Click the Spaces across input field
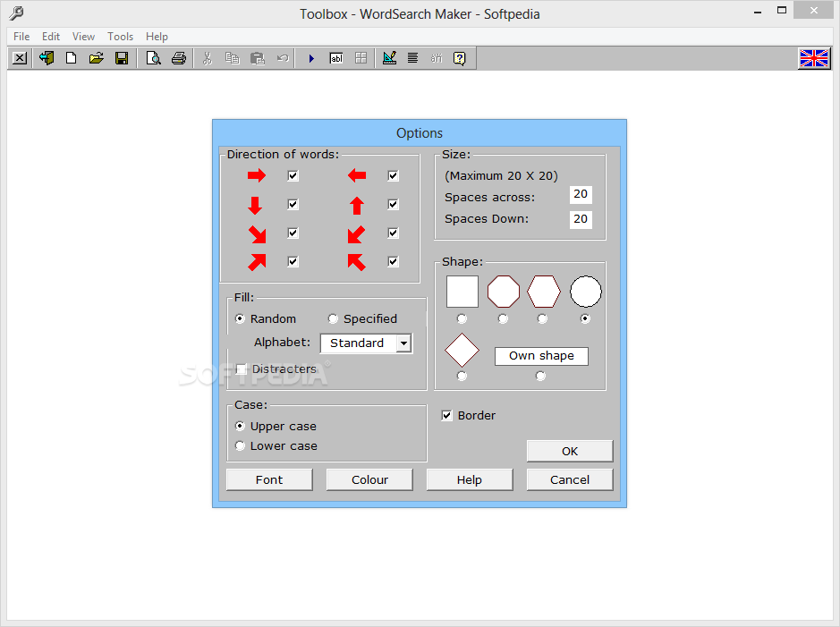Screen dimensions: 840x627 click(x=581, y=194)
